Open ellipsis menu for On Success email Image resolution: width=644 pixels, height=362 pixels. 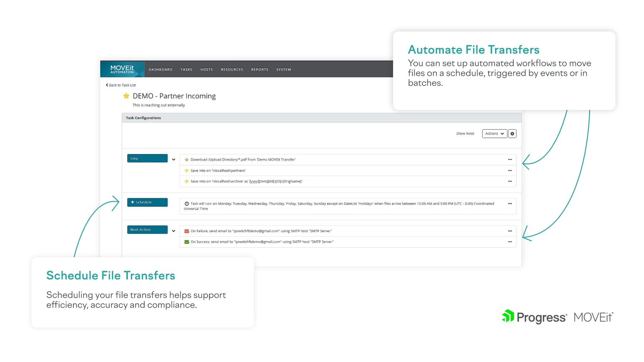coord(510,242)
